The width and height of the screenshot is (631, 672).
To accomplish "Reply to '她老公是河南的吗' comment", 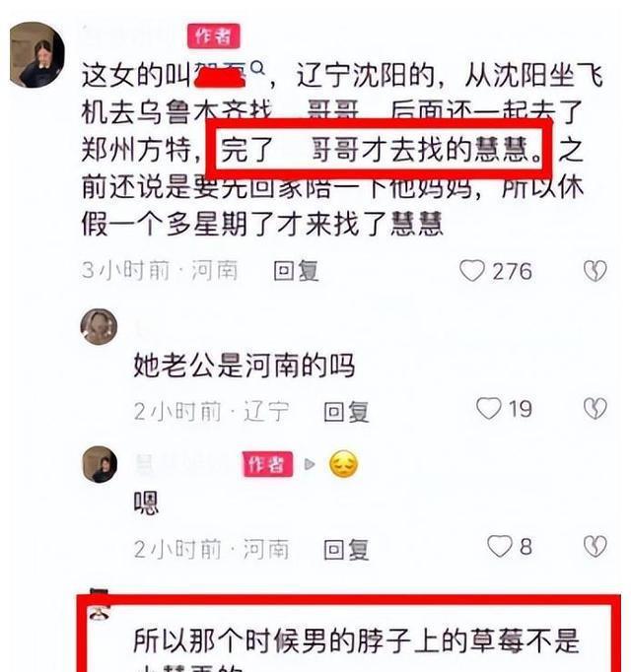I will [x=346, y=412].
